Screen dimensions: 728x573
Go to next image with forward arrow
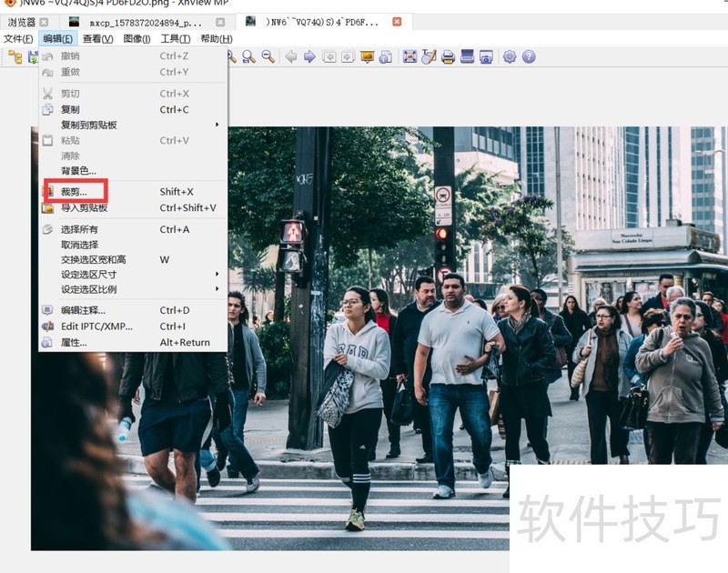[308, 56]
